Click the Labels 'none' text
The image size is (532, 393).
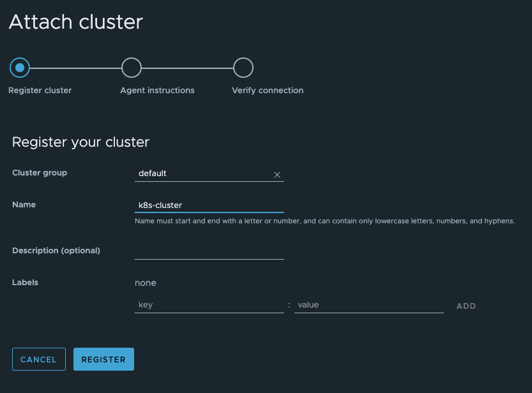(145, 283)
